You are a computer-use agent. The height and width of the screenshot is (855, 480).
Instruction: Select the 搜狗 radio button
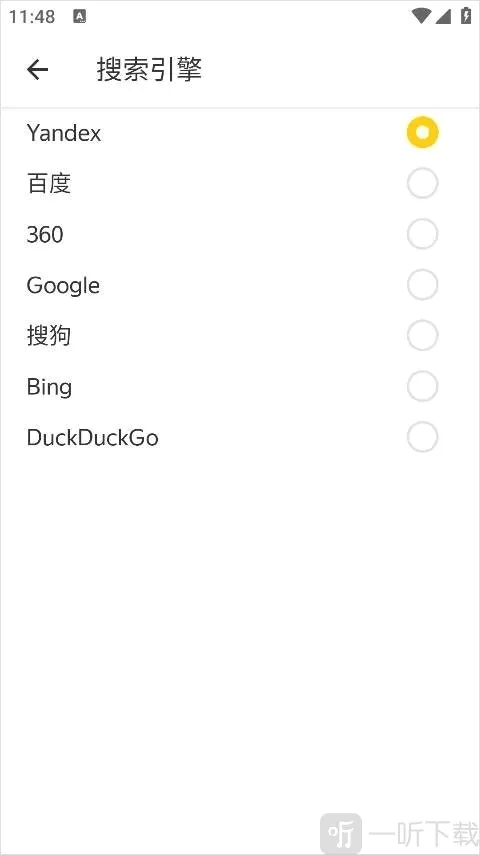coord(422,335)
